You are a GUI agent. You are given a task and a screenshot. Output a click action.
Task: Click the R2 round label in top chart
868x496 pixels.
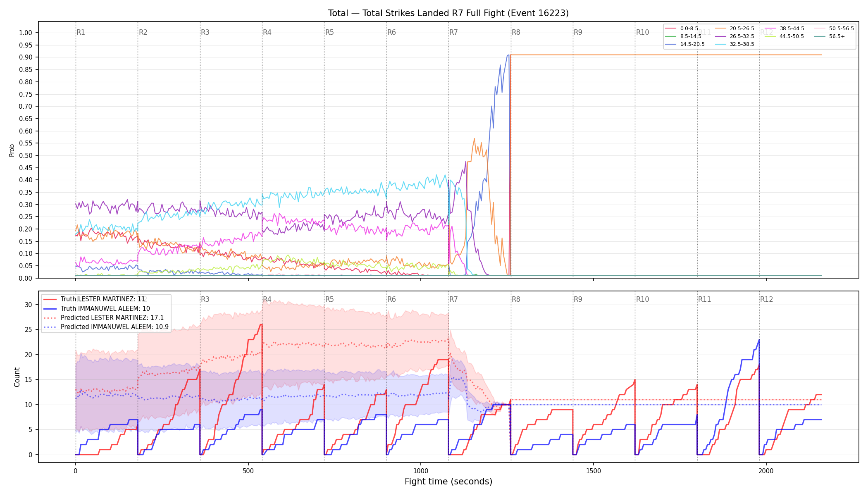pos(143,32)
